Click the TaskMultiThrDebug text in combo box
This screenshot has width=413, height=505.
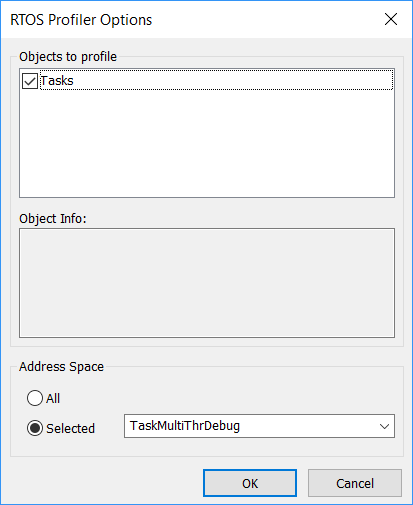pyautogui.click(x=185, y=426)
